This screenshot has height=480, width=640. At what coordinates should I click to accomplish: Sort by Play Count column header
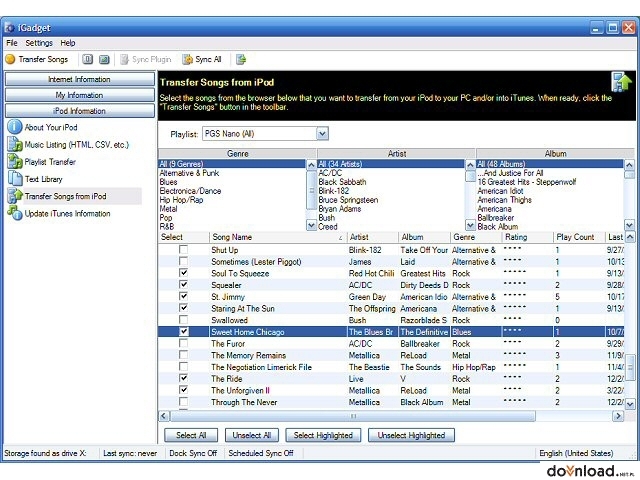point(579,237)
